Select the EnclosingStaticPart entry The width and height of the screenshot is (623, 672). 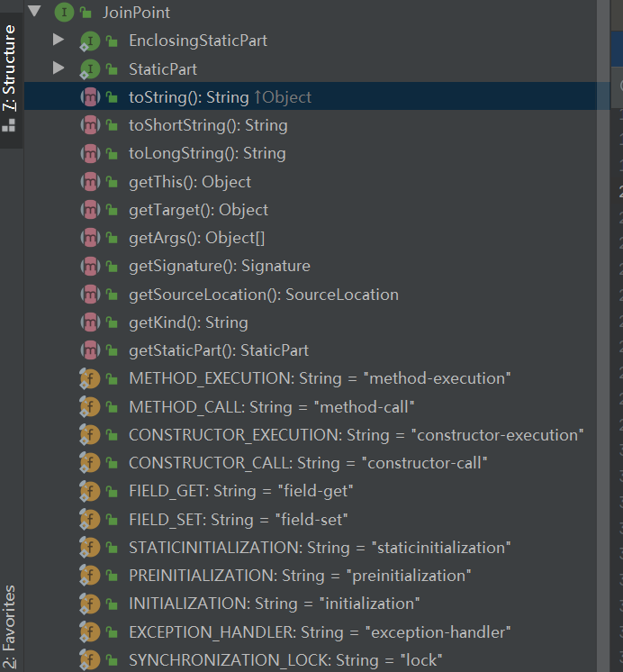(x=198, y=41)
